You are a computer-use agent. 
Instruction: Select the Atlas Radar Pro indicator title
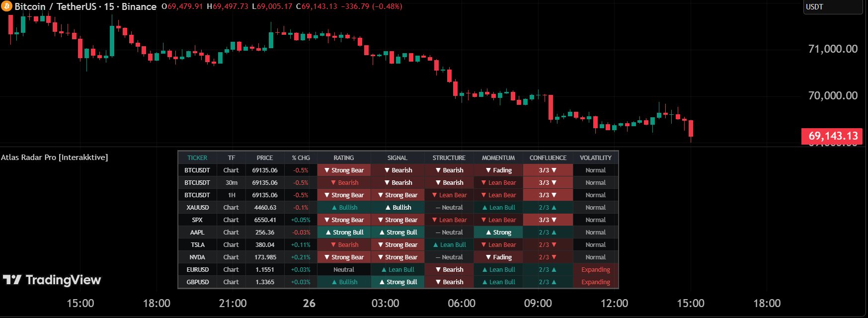(x=54, y=157)
